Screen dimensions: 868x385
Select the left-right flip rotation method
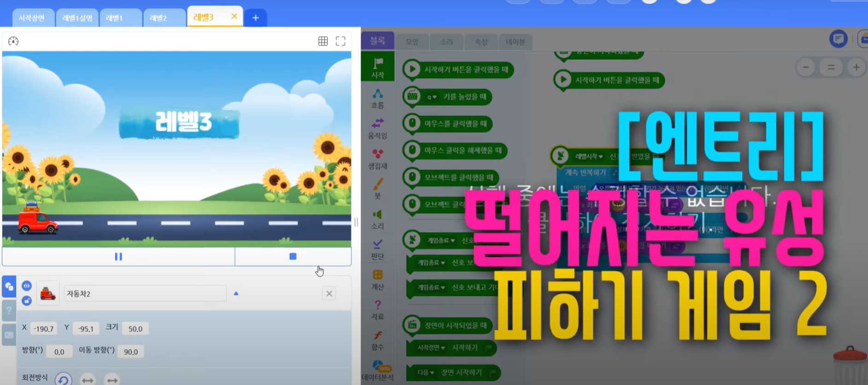(x=87, y=380)
